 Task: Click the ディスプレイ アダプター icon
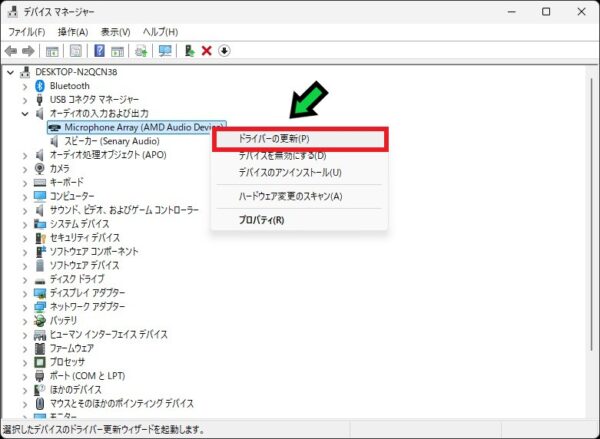(x=40, y=293)
